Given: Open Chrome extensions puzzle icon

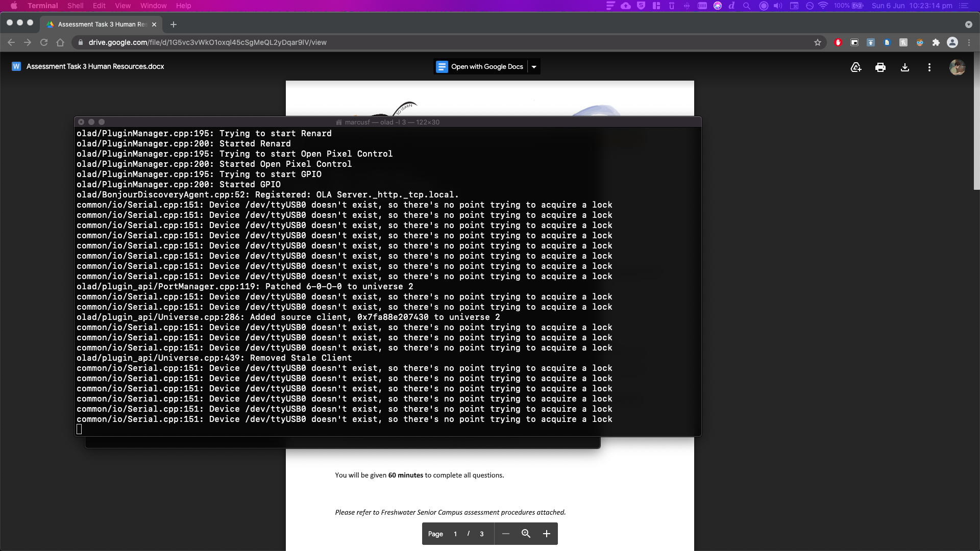Looking at the screenshot, I should 936,42.
